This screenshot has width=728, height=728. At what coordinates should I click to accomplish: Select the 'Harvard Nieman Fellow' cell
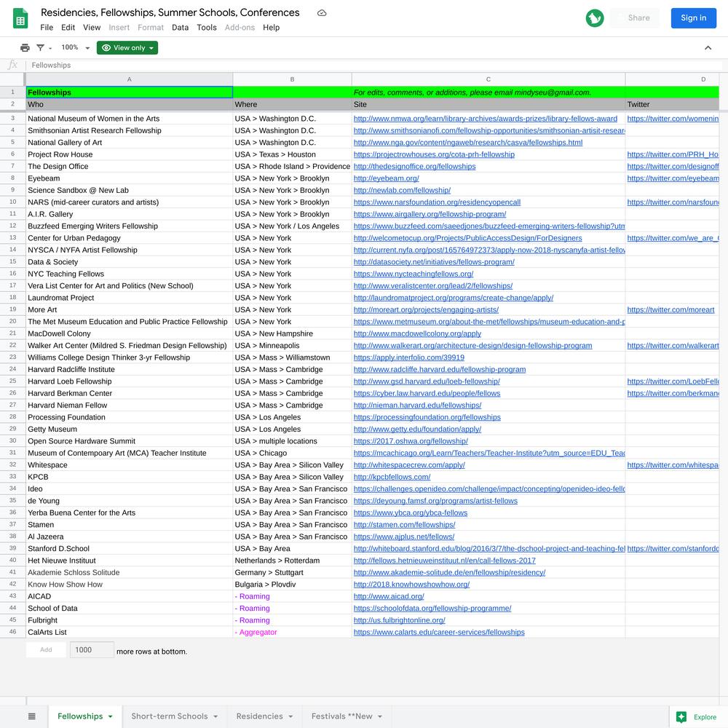129,405
